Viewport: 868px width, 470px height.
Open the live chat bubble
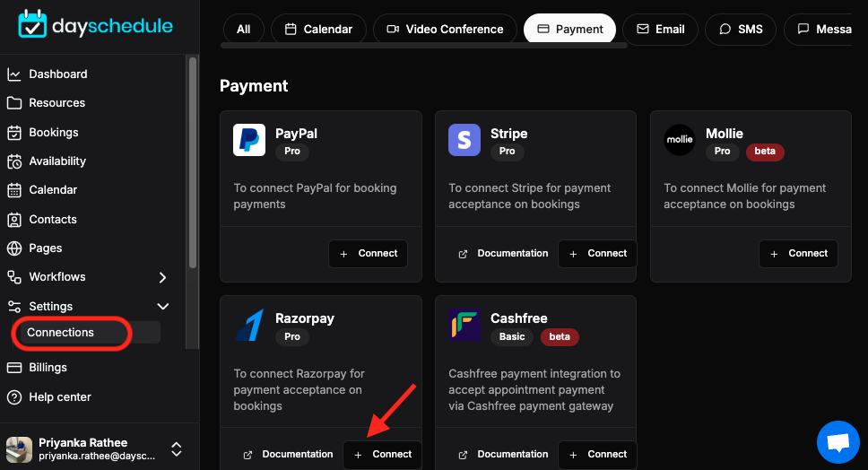pyautogui.click(x=838, y=442)
